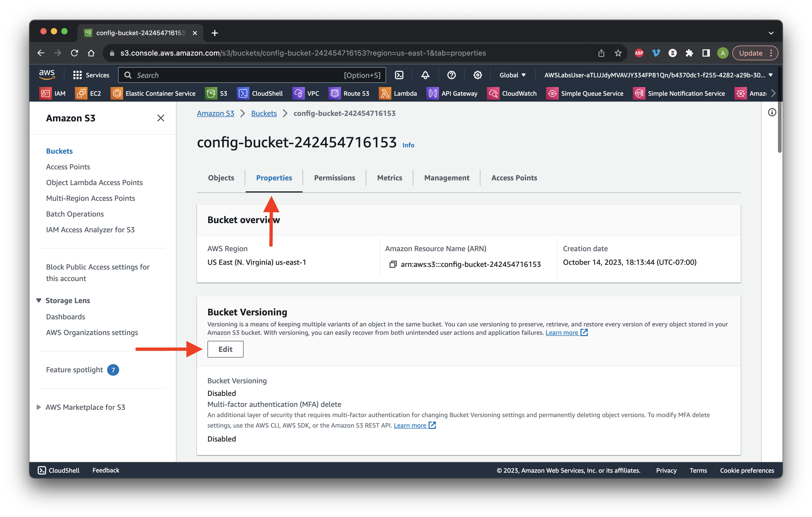Open the notifications bell icon

425,75
